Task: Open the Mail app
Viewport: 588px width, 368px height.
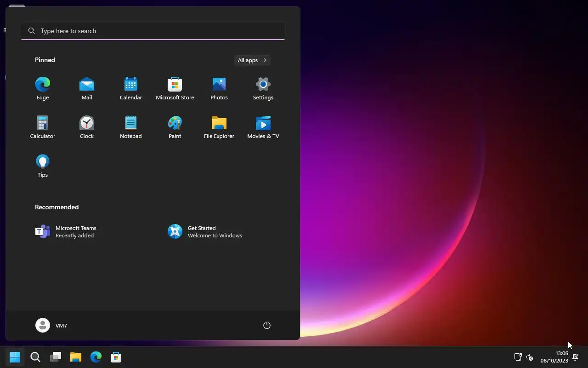Action: coord(87,88)
